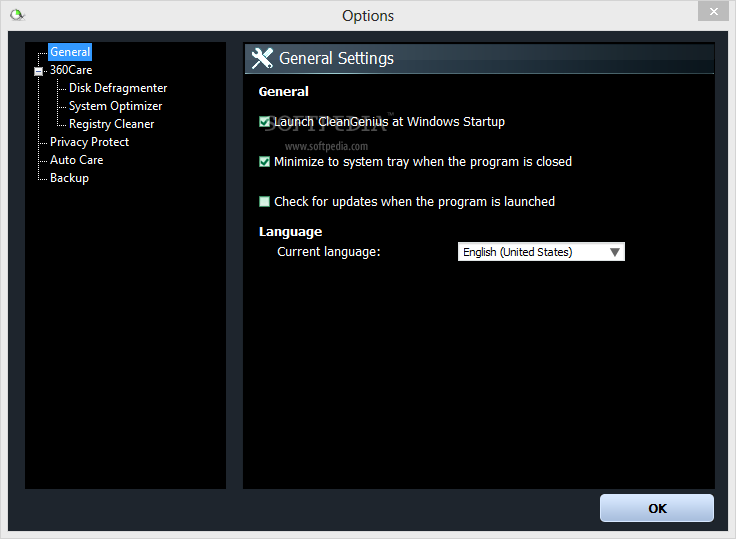Viewport: 736px width, 539px height.
Task: Enable Check for updates when program launches
Action: point(264,202)
